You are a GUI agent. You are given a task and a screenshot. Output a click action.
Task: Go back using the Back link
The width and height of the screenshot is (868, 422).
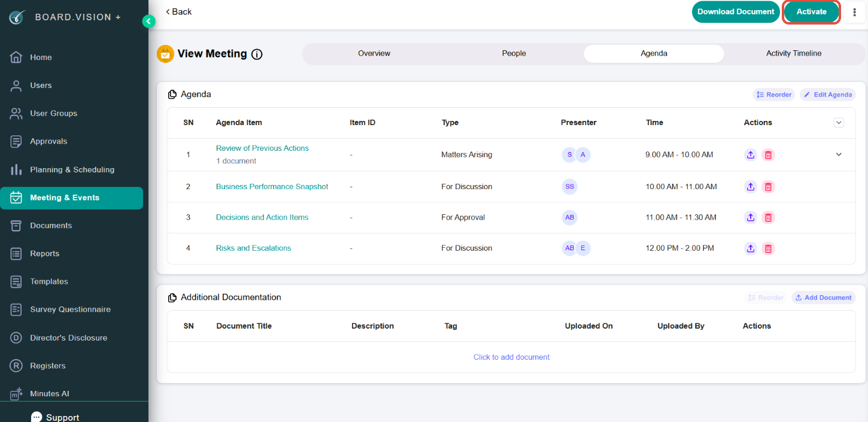tap(178, 12)
